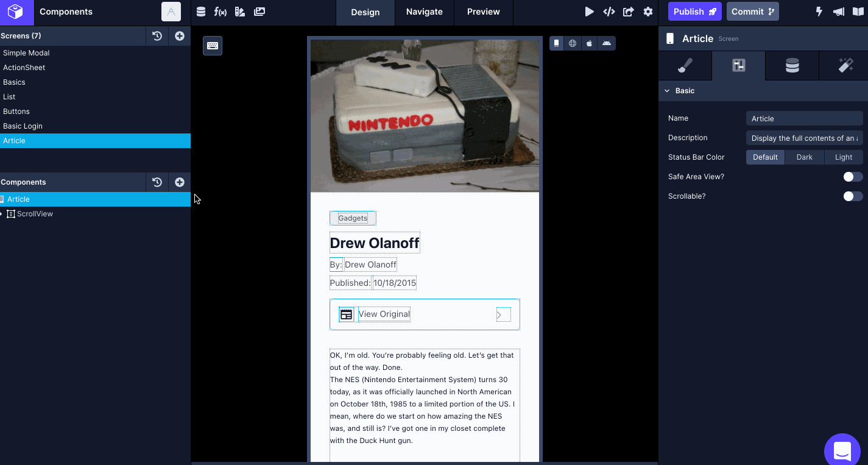Select the ActionSheet screen
Screen dimensions: 868x465
pos(95,68)
